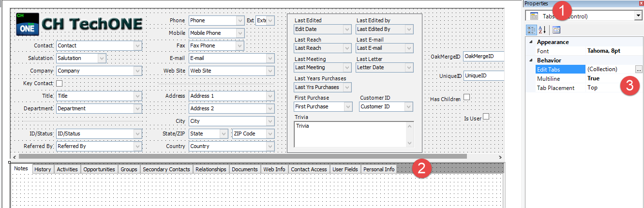This screenshot has height=208, width=644.
Task: Select the Opportunities tab
Action: 99,169
